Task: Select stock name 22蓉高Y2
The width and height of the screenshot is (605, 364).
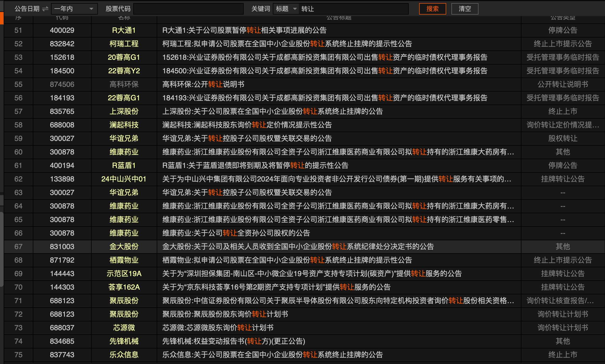Action: [124, 71]
